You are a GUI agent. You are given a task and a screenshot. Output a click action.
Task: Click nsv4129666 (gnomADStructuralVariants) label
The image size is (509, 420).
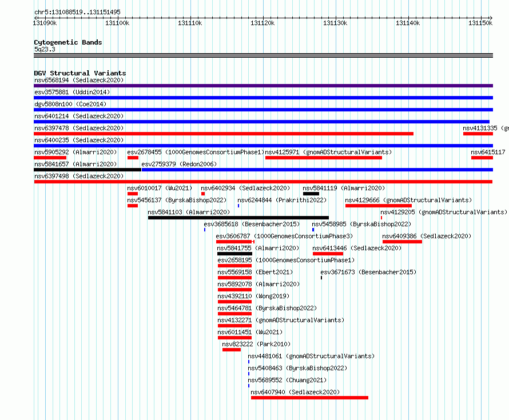pos(409,200)
